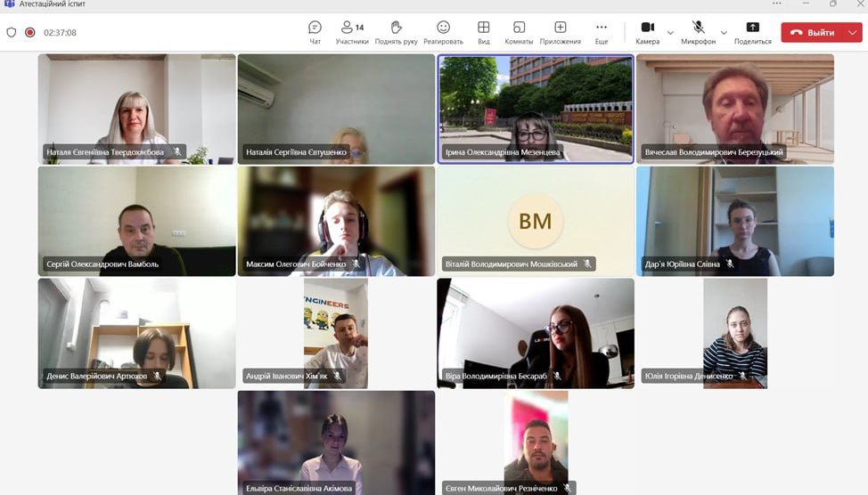Image resolution: width=868 pixels, height=495 pixels.
Task: Open the Еще more options menu
Action: point(602,32)
